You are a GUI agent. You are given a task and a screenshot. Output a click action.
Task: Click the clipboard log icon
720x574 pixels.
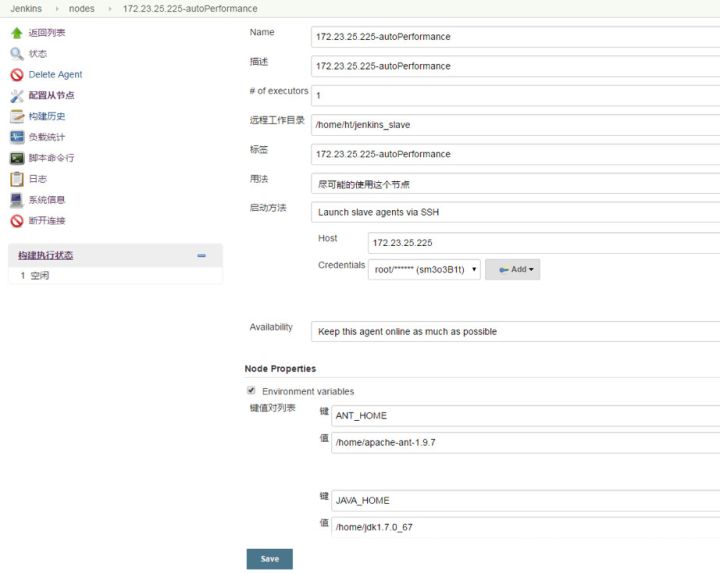coord(17,179)
